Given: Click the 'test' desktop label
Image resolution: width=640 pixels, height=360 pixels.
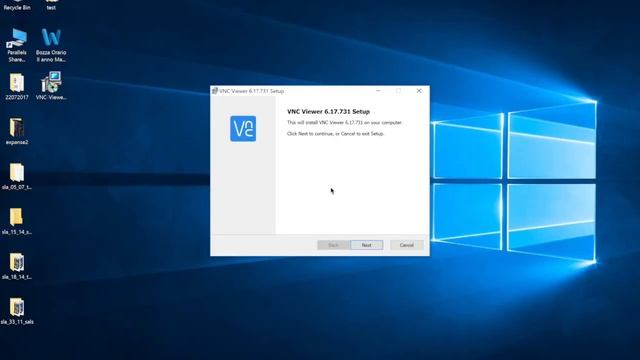Looking at the screenshot, I should [51, 8].
